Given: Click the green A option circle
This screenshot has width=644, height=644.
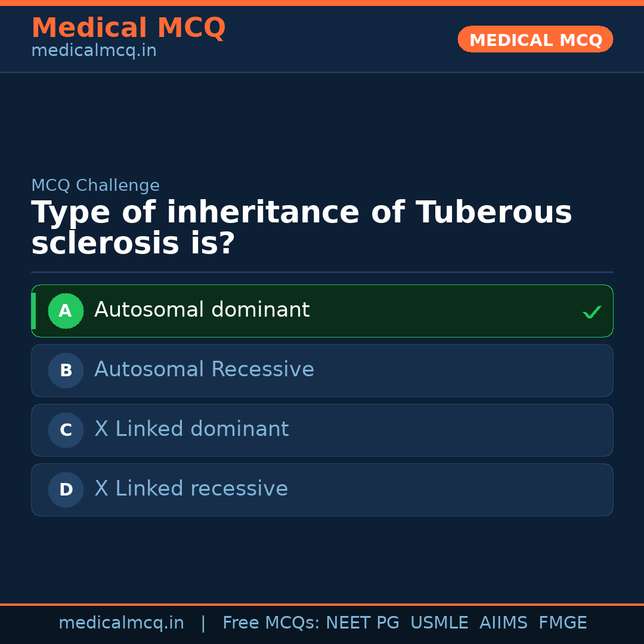Looking at the screenshot, I should pyautogui.click(x=66, y=311).
